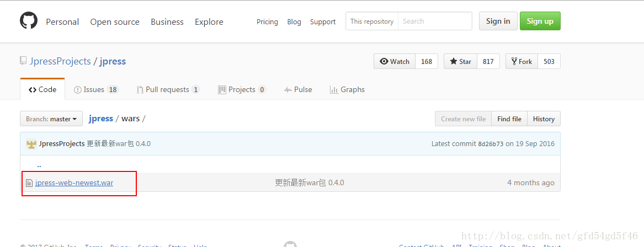This screenshot has height=247, width=644.
Task: Go to the Business page
Action: click(x=167, y=22)
